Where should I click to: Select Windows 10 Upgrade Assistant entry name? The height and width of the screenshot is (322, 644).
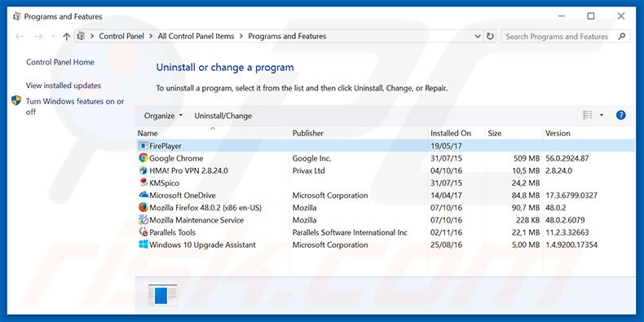pos(202,245)
